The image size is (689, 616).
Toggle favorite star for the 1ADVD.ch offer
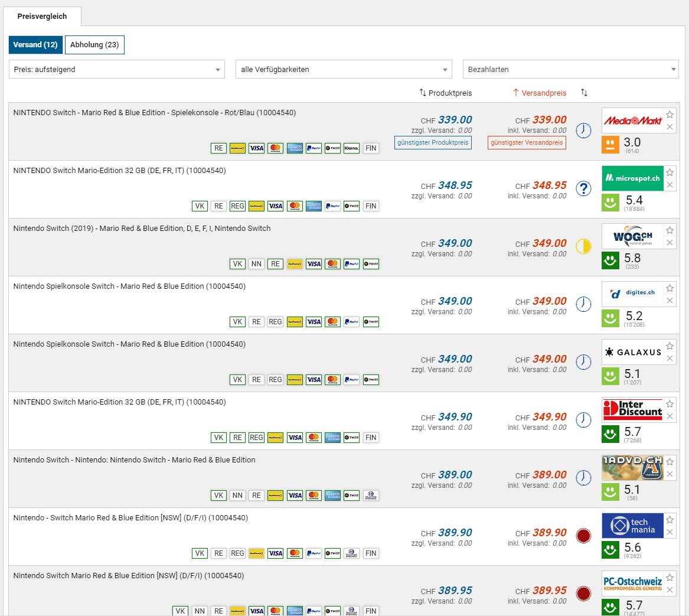[670, 462]
